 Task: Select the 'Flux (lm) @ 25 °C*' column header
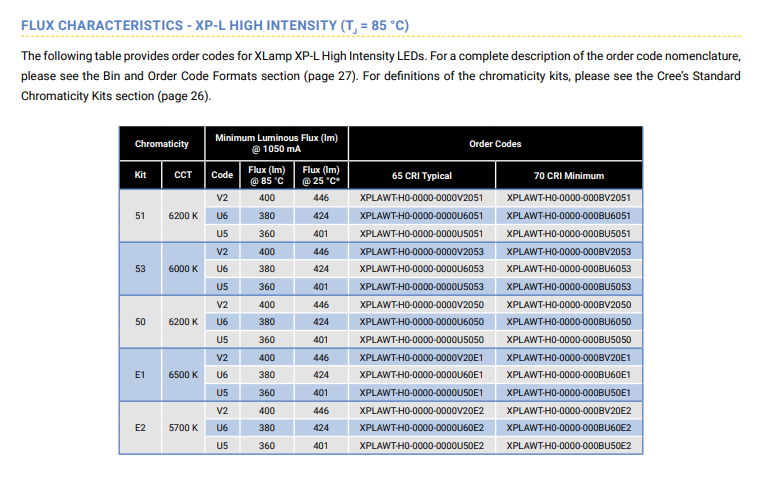point(321,176)
